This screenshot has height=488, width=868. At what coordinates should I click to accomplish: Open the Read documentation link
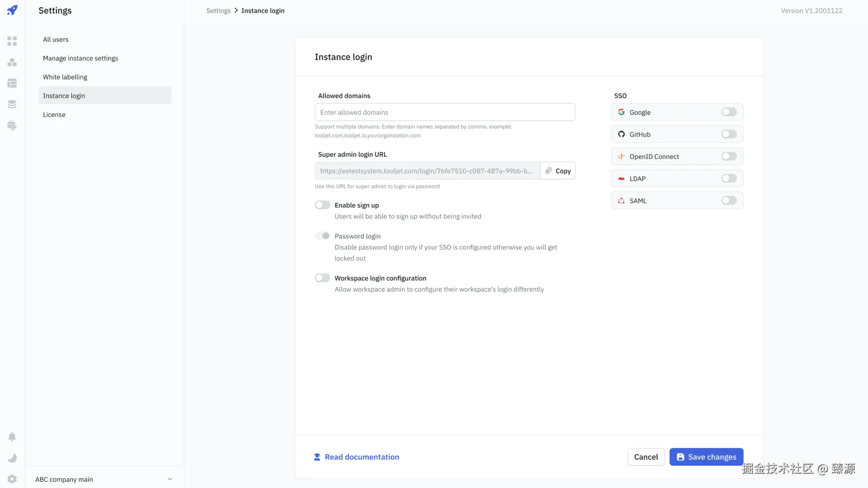click(361, 457)
